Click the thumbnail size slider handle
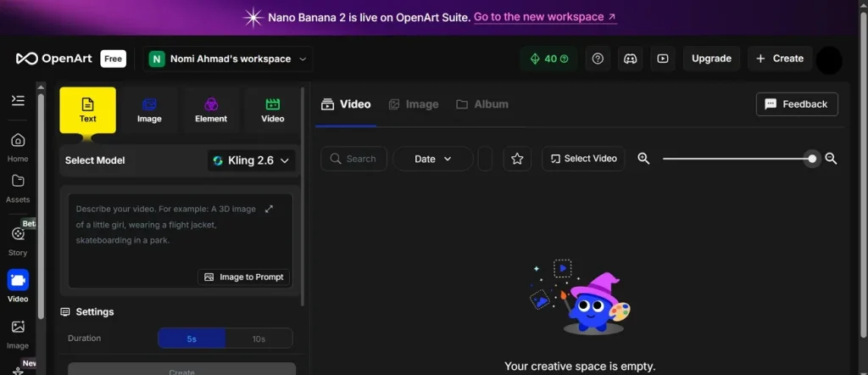 812,159
